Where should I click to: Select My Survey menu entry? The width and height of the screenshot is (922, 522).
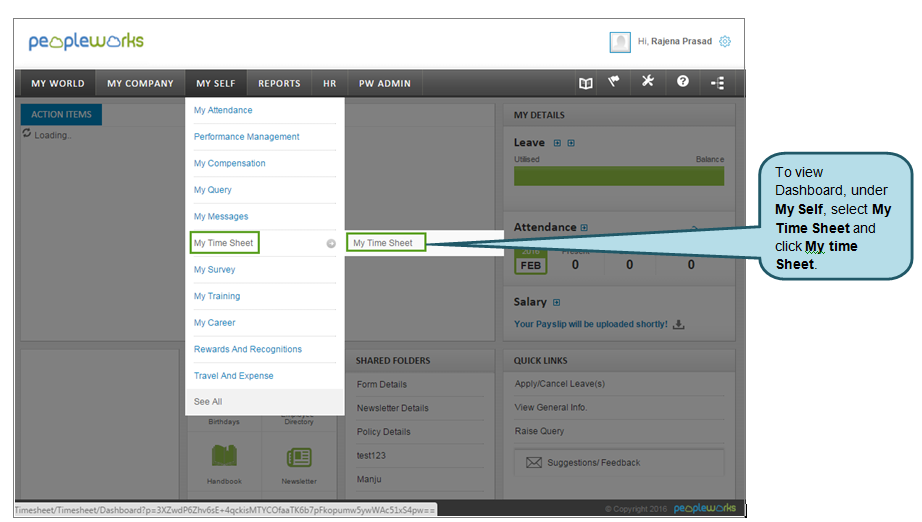click(214, 269)
